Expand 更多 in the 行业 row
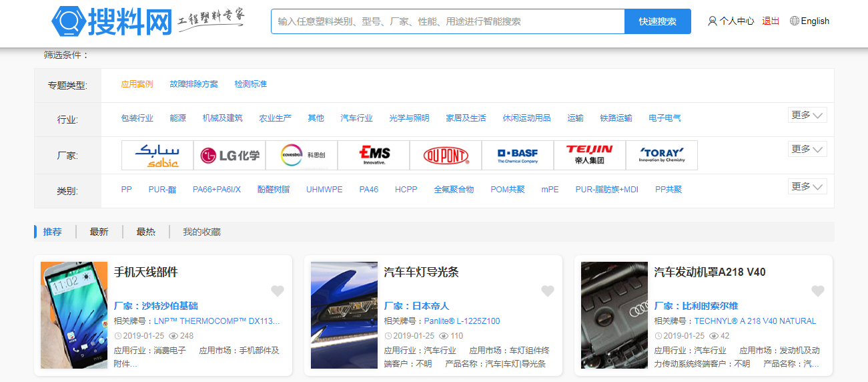This screenshot has width=868, height=382. 807,115
